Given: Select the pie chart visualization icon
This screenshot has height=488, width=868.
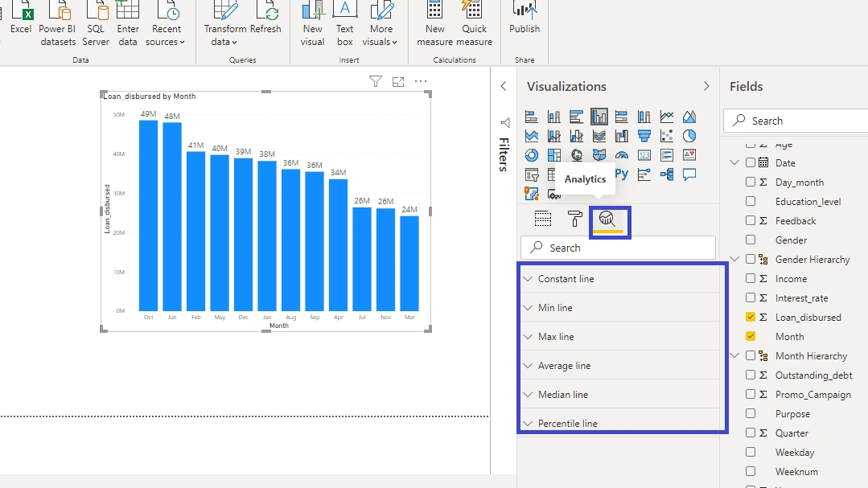Looking at the screenshot, I should (689, 136).
